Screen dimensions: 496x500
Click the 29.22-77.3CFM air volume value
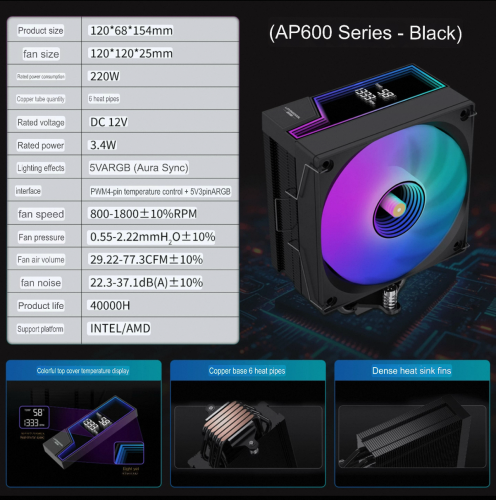[x=146, y=260]
